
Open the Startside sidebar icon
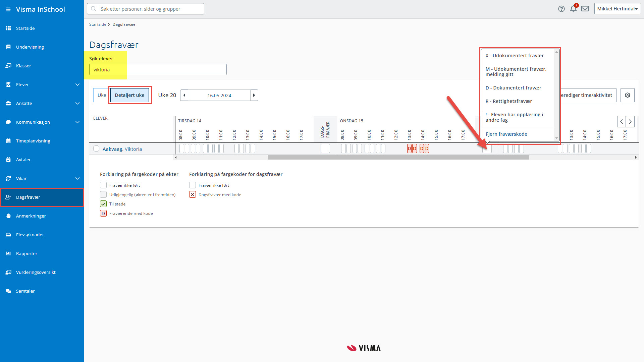(8, 28)
